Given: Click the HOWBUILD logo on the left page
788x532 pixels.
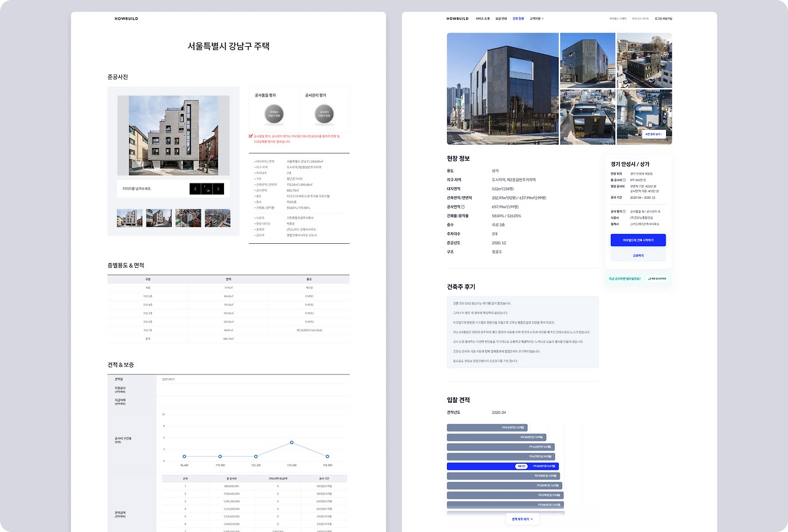Looking at the screenshot, I should point(126,18).
